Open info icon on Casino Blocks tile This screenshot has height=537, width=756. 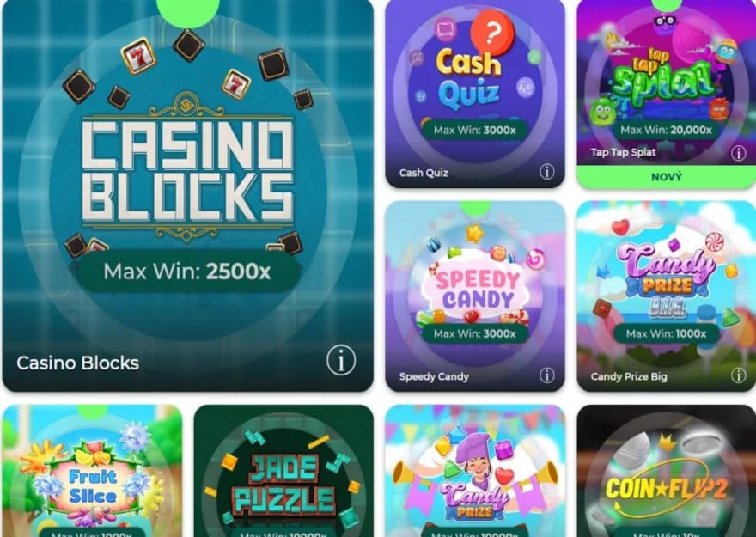point(341,360)
